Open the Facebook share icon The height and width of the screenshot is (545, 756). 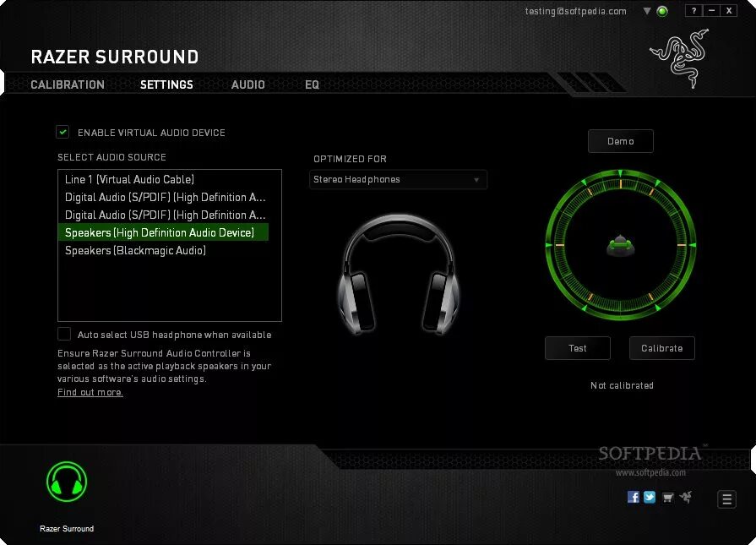(634, 498)
